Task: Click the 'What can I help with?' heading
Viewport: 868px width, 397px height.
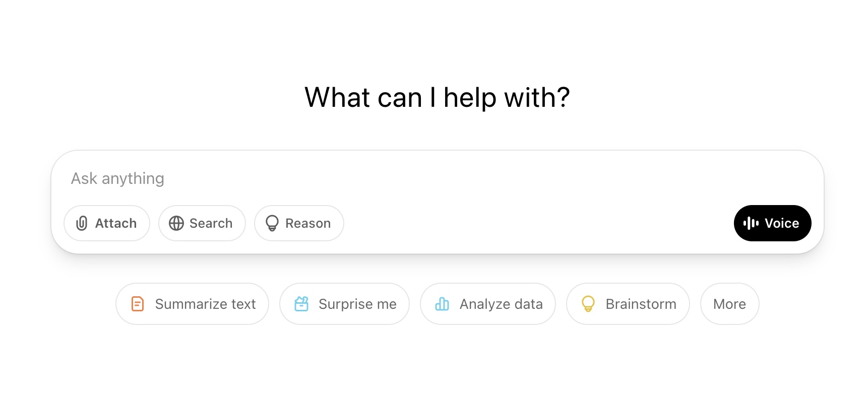Action: (x=437, y=97)
